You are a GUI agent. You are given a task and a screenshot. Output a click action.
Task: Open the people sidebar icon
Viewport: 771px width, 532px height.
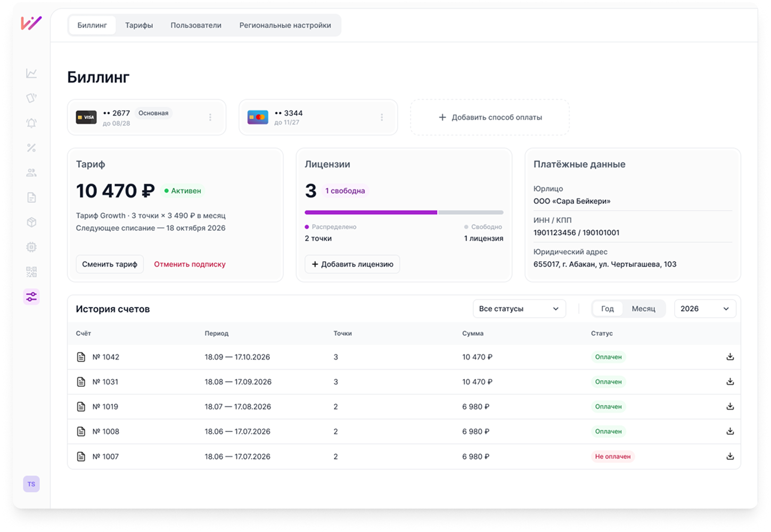coord(31,172)
